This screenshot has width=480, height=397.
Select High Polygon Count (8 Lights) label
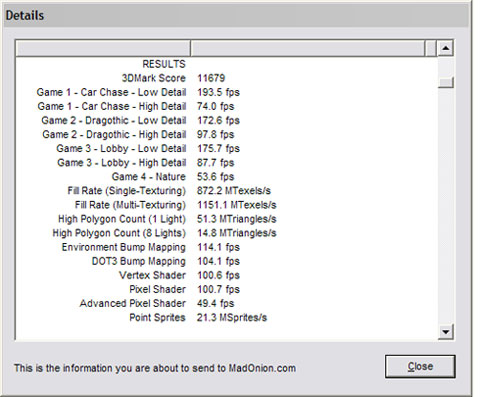coord(119,233)
